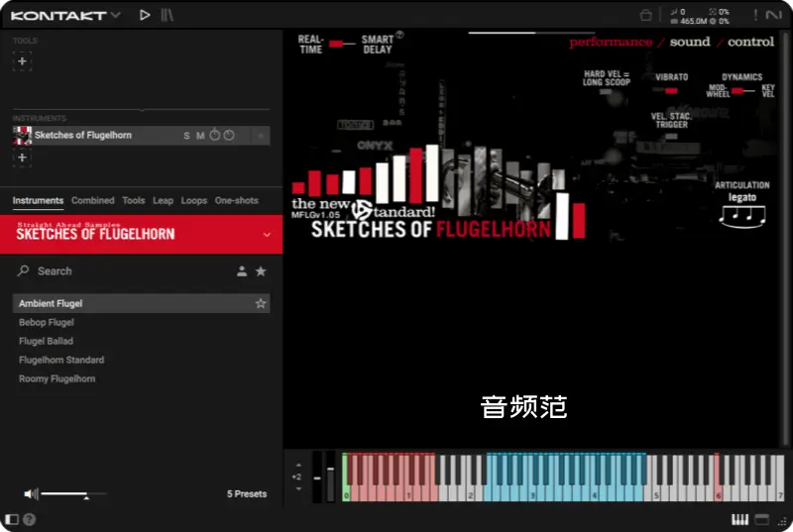Switch to the Loops tab
This screenshot has height=532, width=793.
[x=194, y=200]
